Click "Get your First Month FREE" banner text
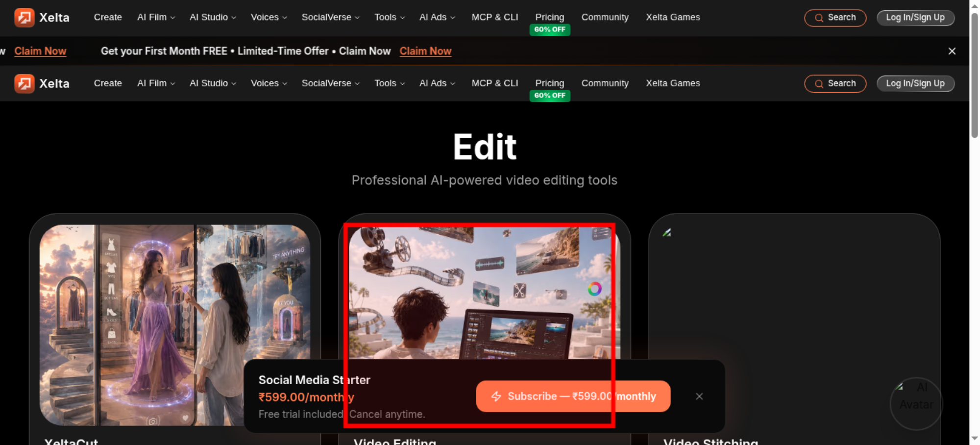980x445 pixels. tap(164, 51)
